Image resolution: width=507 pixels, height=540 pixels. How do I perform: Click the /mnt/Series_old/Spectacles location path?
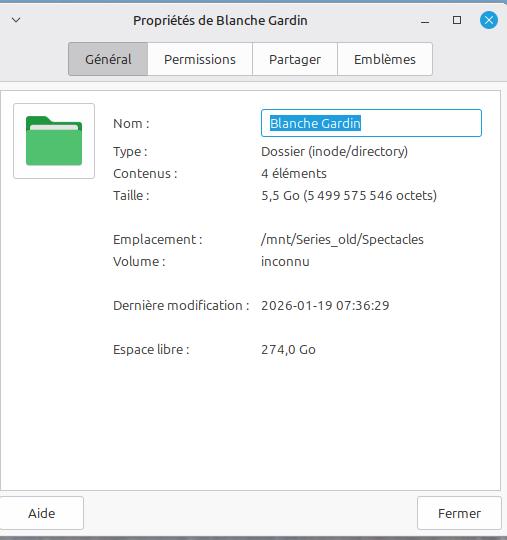pyautogui.click(x=342, y=239)
